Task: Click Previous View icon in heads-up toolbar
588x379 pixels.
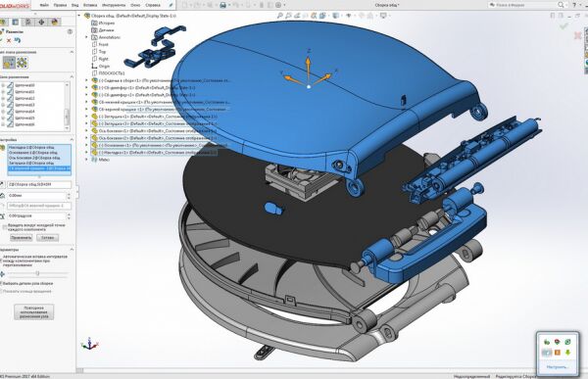Action: point(297,16)
